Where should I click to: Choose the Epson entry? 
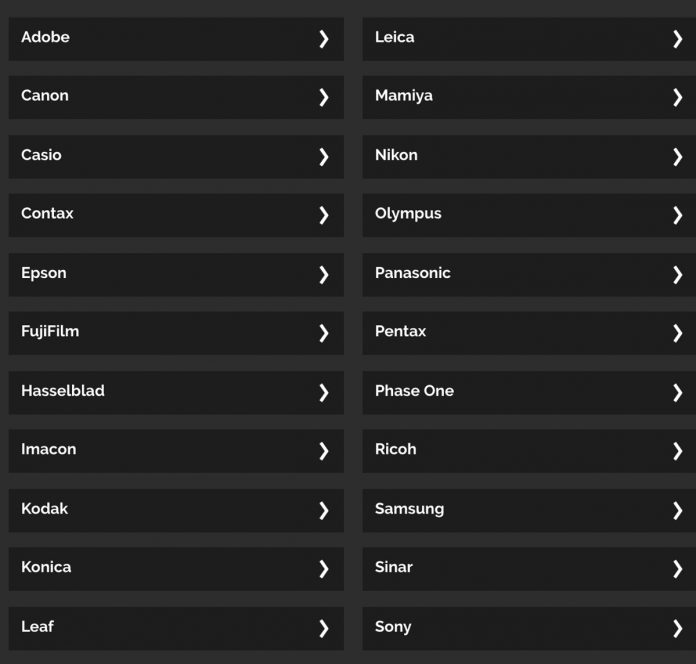click(176, 275)
